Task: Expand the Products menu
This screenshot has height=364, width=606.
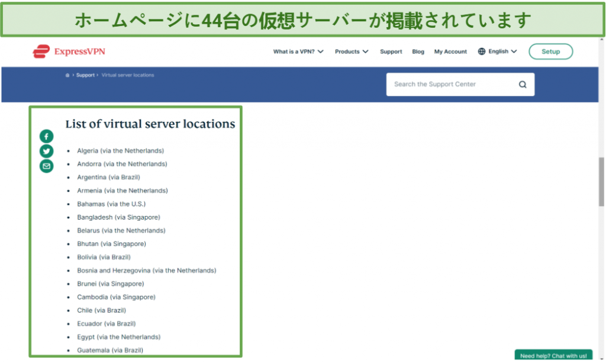Action: (x=352, y=51)
